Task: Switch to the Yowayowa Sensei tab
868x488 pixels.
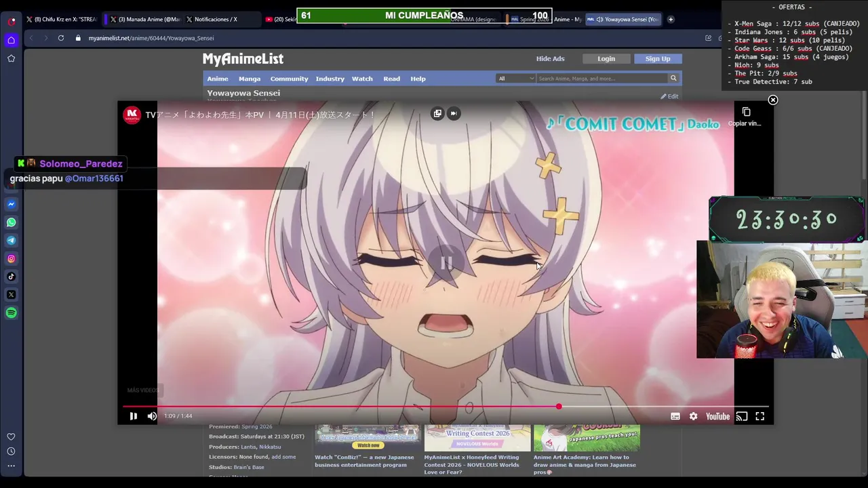Action: [x=623, y=19]
